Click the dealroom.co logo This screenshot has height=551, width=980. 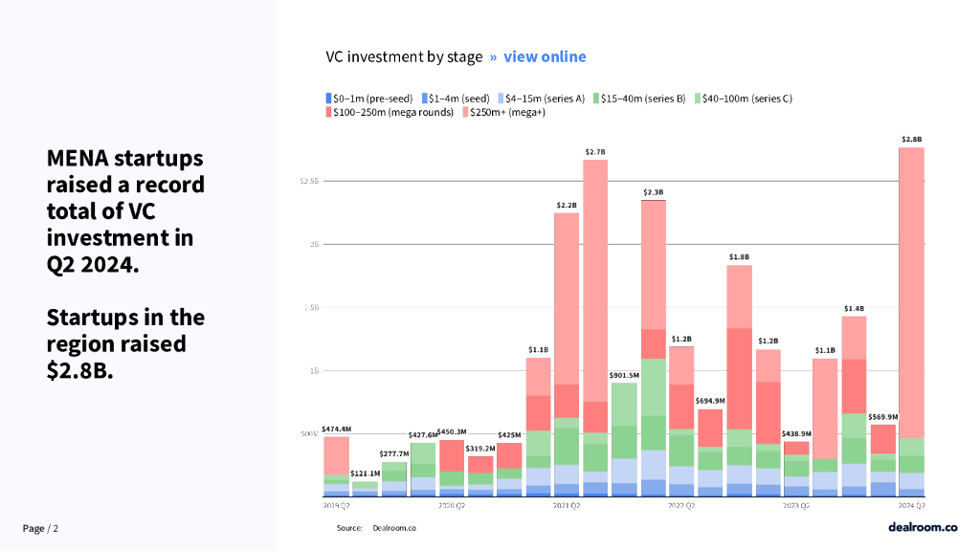922,526
